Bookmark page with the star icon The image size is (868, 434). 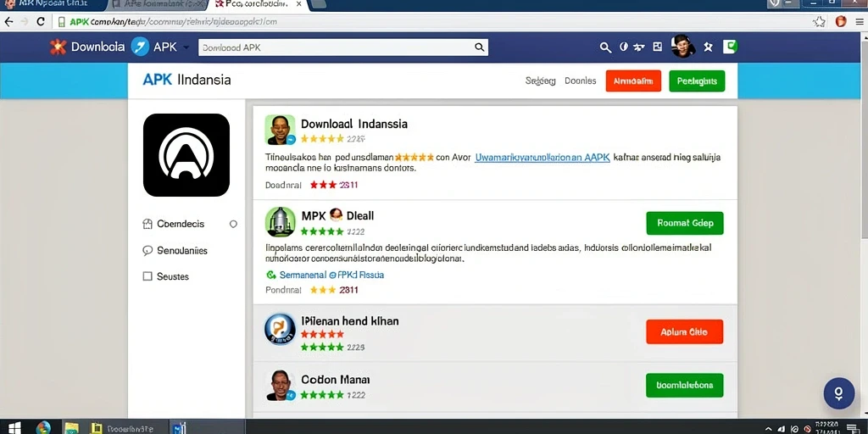click(x=820, y=21)
